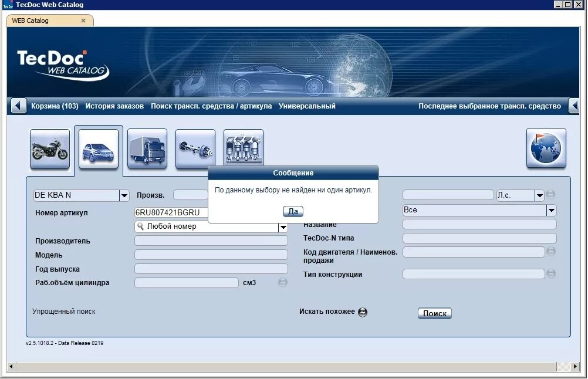
Task: Click the article number field 6RU807421BGRU
Action: coord(171,212)
